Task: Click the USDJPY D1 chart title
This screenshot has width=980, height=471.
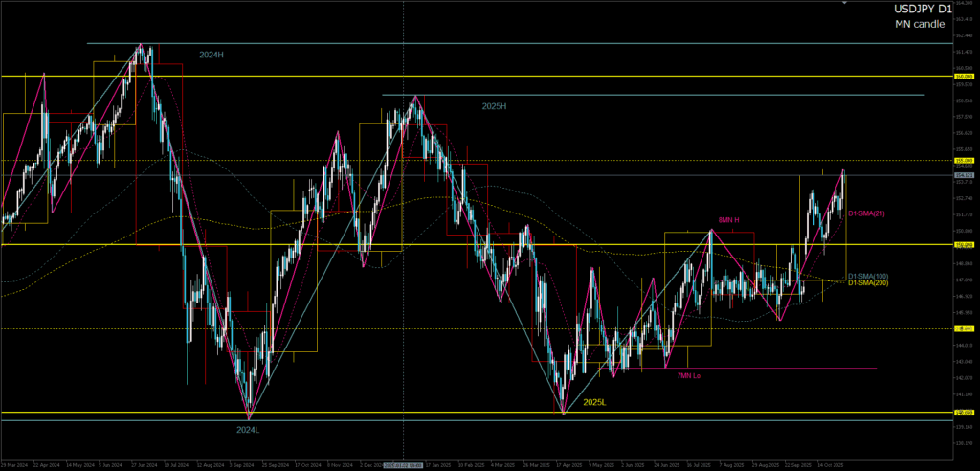Action: (x=917, y=9)
